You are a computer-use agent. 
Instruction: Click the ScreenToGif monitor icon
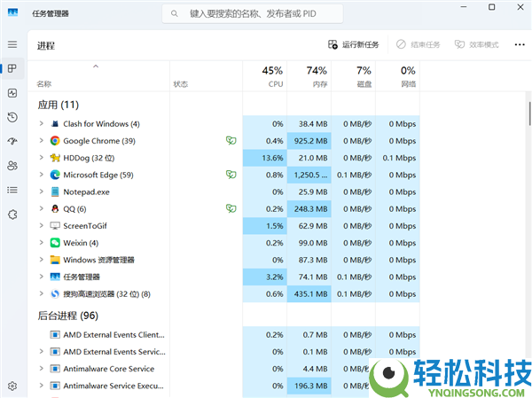55,226
